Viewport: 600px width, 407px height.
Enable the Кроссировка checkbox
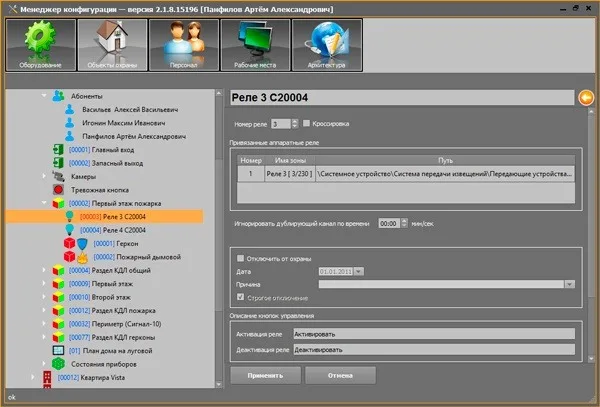click(x=306, y=123)
